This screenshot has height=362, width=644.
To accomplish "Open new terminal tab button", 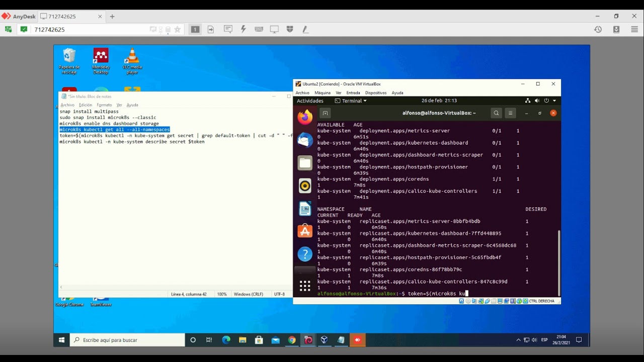I will tap(325, 113).
